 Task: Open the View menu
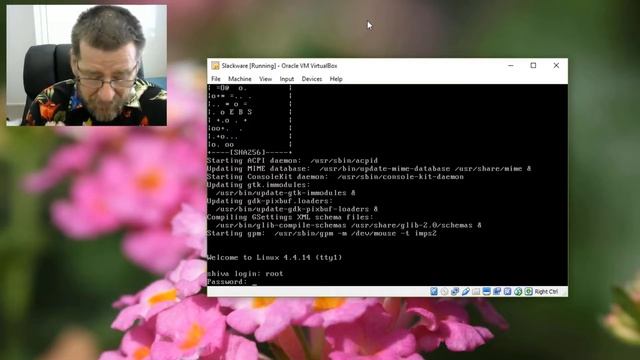coord(265,79)
